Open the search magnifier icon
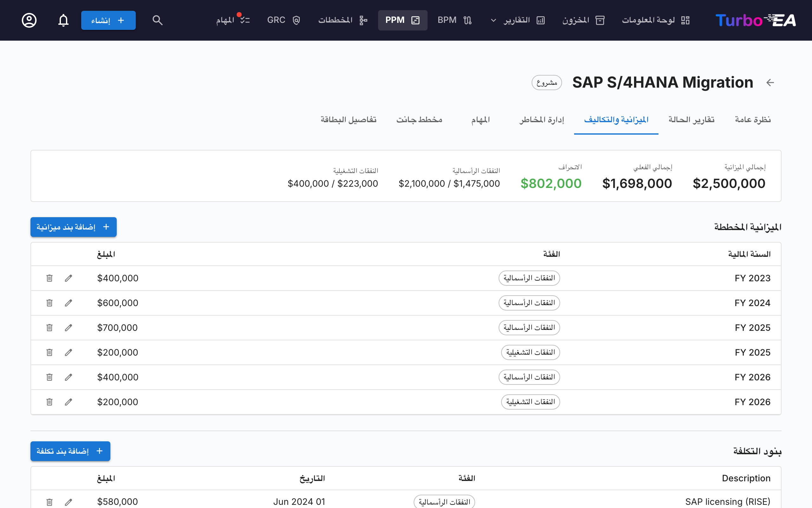Screen dimensions: 812x508 (x=157, y=20)
